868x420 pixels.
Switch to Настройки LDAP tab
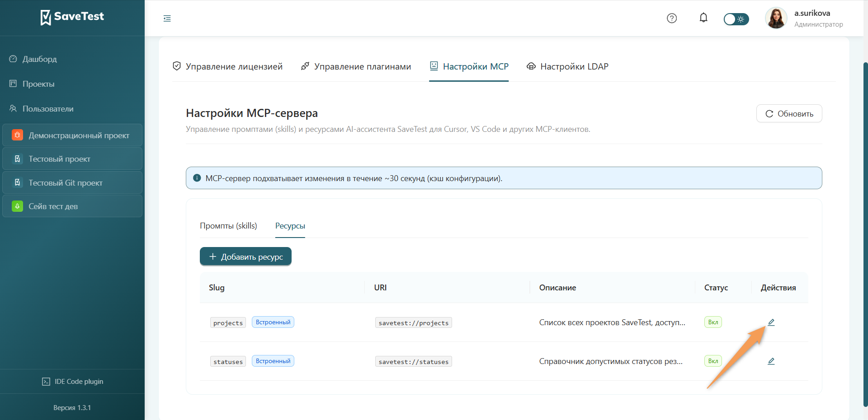[x=567, y=67]
